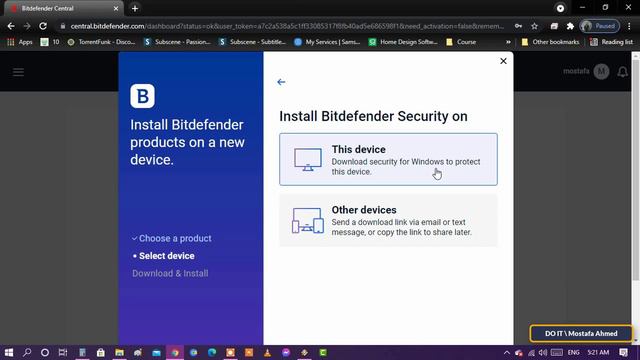
Task: Click the ENG language indicator
Action: pyautogui.click(x=573, y=352)
